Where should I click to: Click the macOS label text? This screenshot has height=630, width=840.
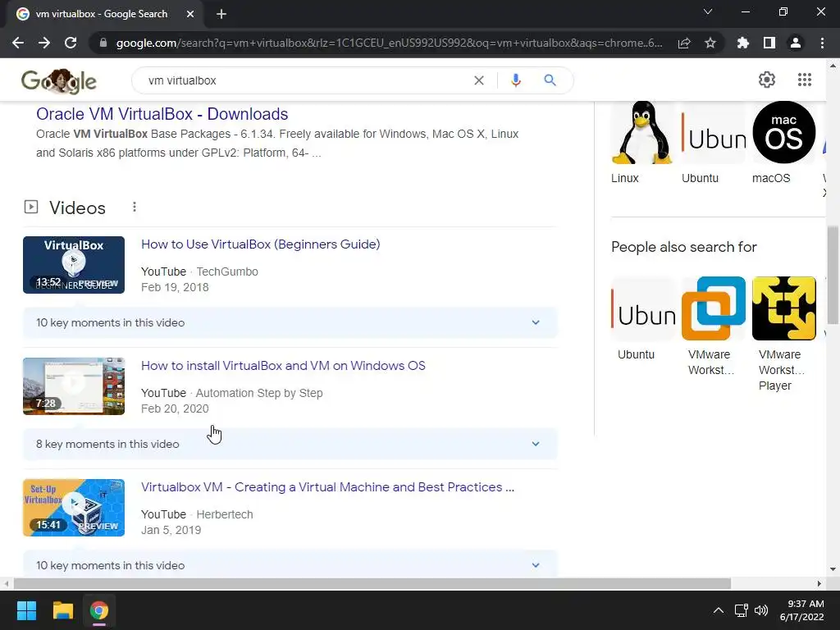771,178
